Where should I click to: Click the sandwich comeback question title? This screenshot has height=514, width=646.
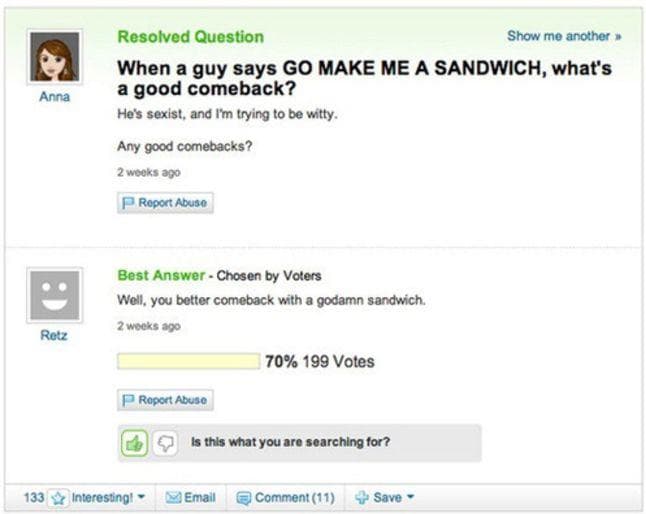pos(364,78)
